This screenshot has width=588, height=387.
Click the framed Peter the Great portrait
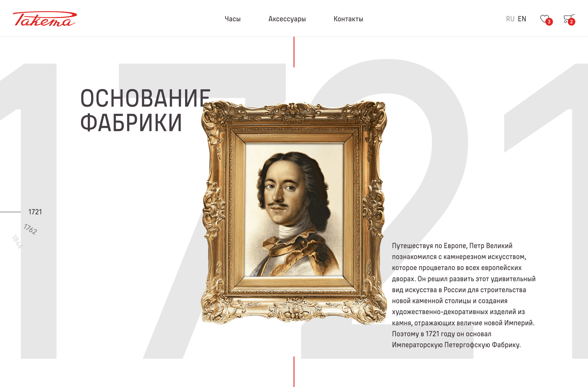(294, 212)
